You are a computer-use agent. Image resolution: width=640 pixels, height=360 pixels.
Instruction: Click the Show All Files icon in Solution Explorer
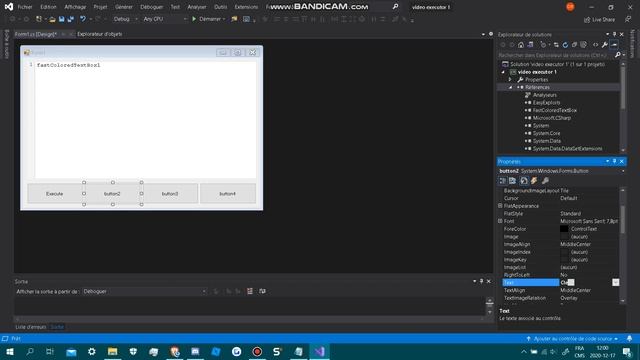coord(584,45)
